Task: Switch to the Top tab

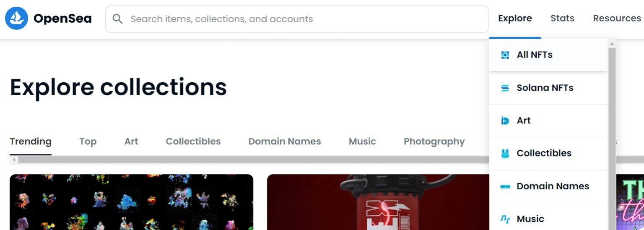Action: [88, 142]
